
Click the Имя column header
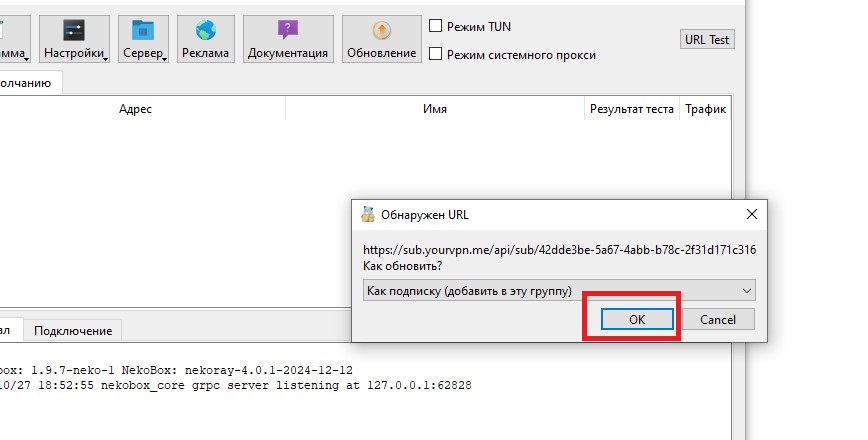tap(435, 109)
